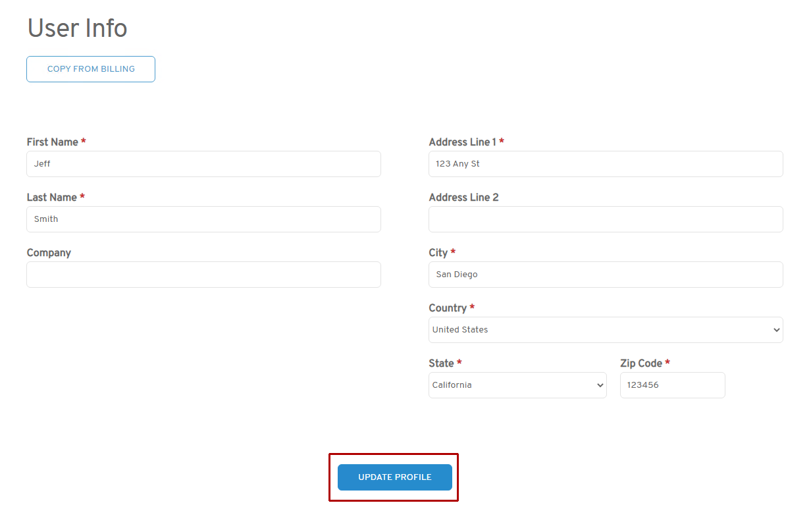Expand the State dropdown showing California
Screen dimensions: 811x532
[517, 385]
